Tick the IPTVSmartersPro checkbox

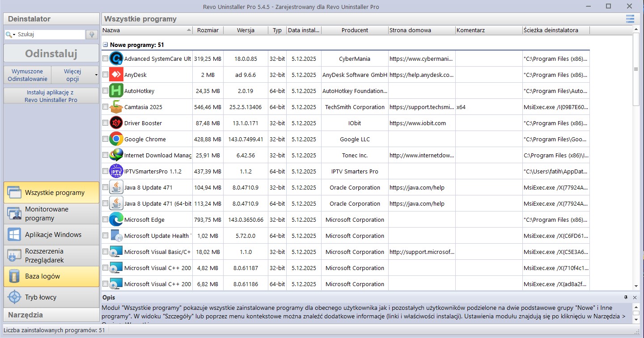(x=105, y=171)
